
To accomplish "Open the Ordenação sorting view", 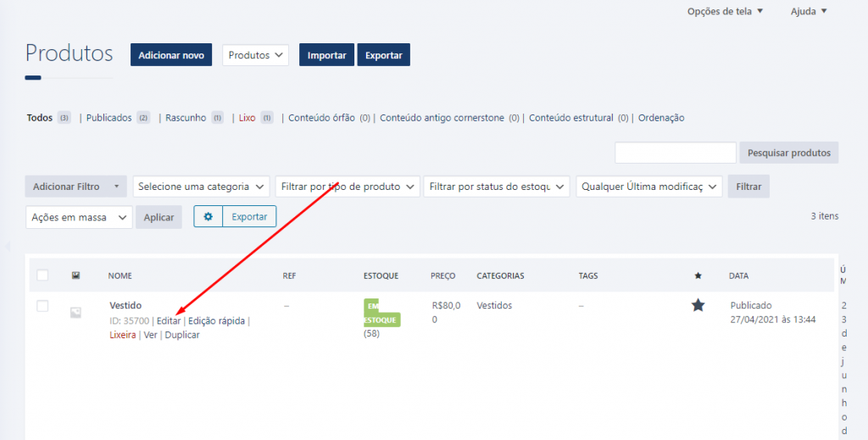I will pos(661,118).
